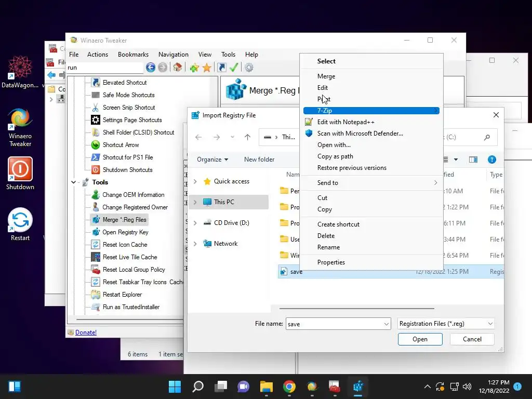Select Restart Explorer tool
This screenshot has width=532, height=399.
[x=122, y=295]
